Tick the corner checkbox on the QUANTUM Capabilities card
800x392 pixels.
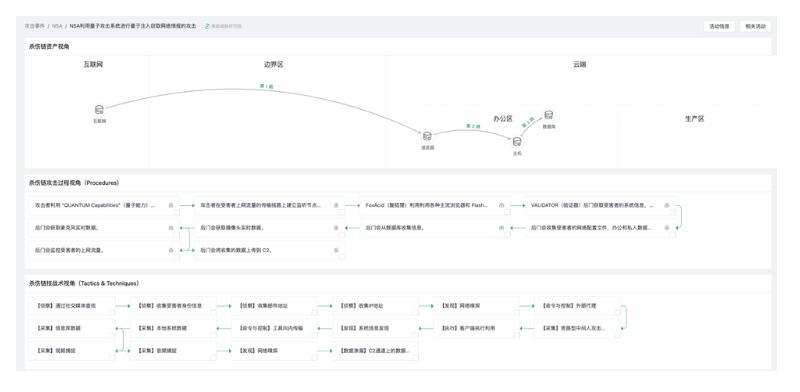tap(177, 212)
